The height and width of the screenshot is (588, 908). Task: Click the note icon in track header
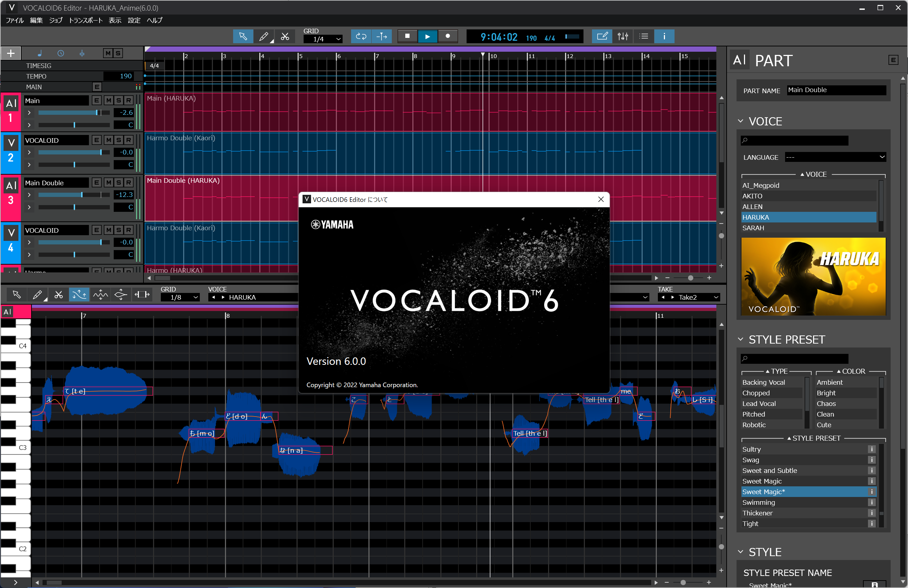click(x=40, y=53)
